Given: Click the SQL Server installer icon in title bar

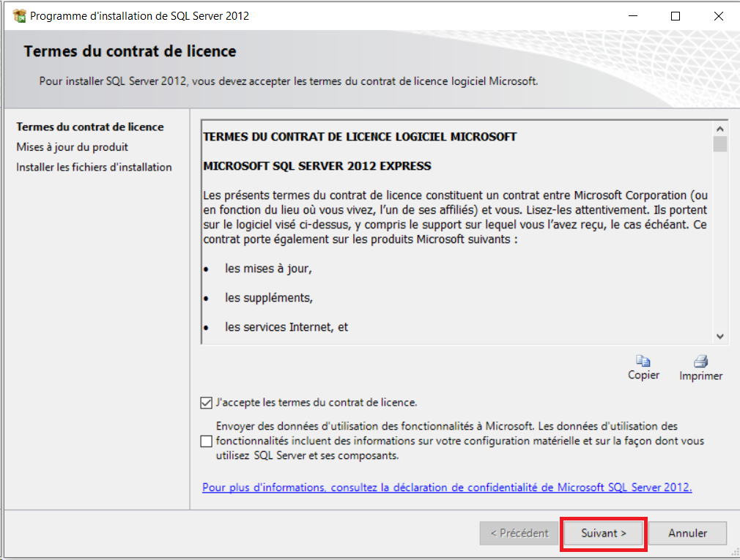Looking at the screenshot, I should coord(20,15).
